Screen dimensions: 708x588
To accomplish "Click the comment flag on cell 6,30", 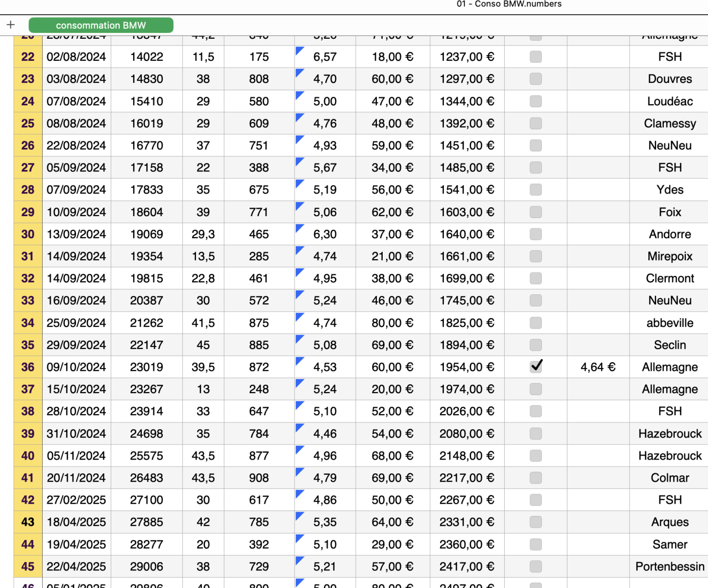I will tap(299, 228).
